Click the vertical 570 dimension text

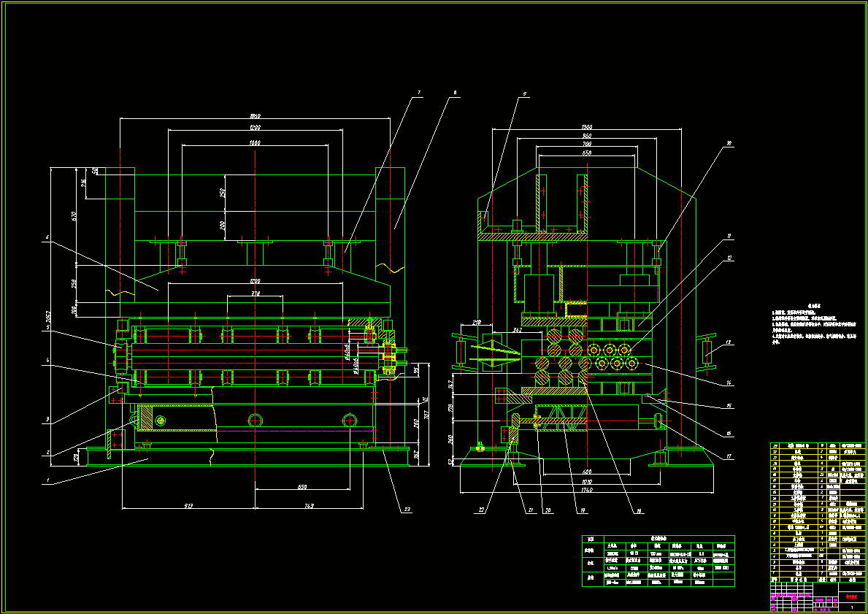tap(74, 215)
